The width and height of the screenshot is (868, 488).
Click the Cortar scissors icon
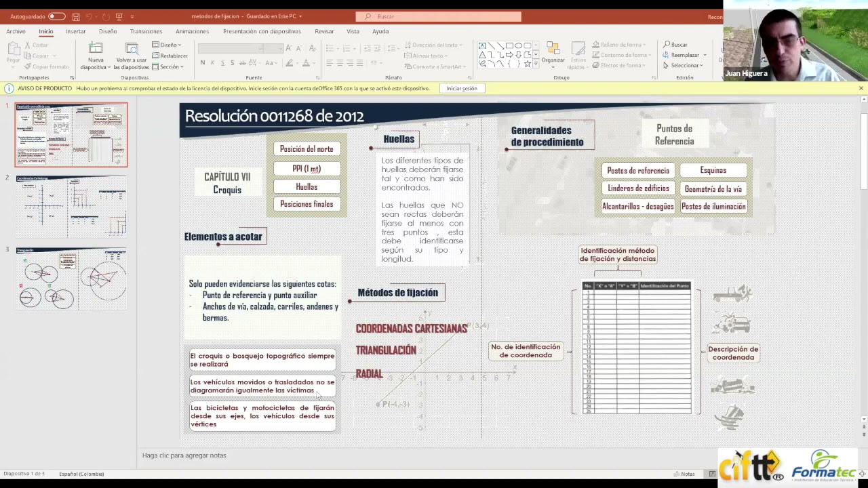[28, 45]
